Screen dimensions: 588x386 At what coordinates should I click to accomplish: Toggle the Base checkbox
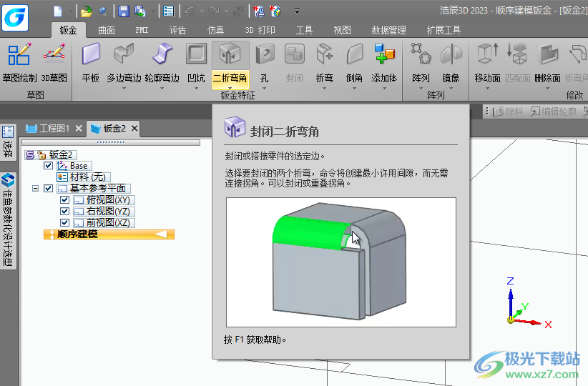[x=48, y=166]
